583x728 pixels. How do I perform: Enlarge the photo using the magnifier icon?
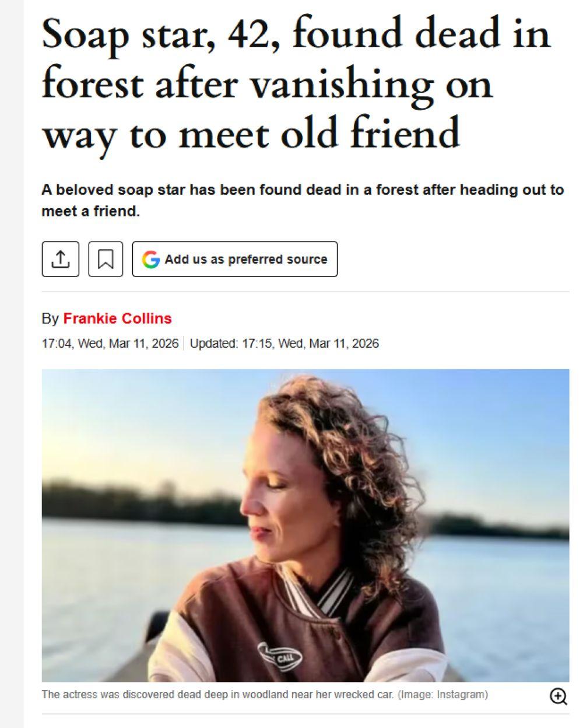tap(558, 695)
